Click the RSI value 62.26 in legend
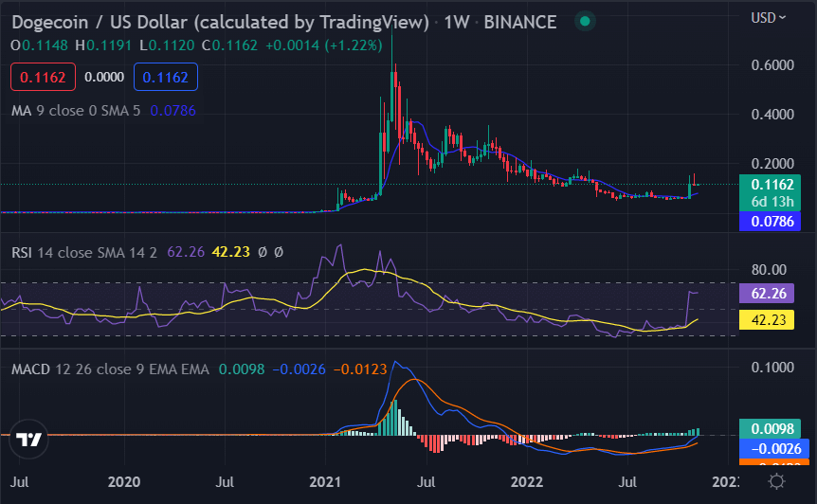Viewport: 817px width, 504px height. pos(186,253)
